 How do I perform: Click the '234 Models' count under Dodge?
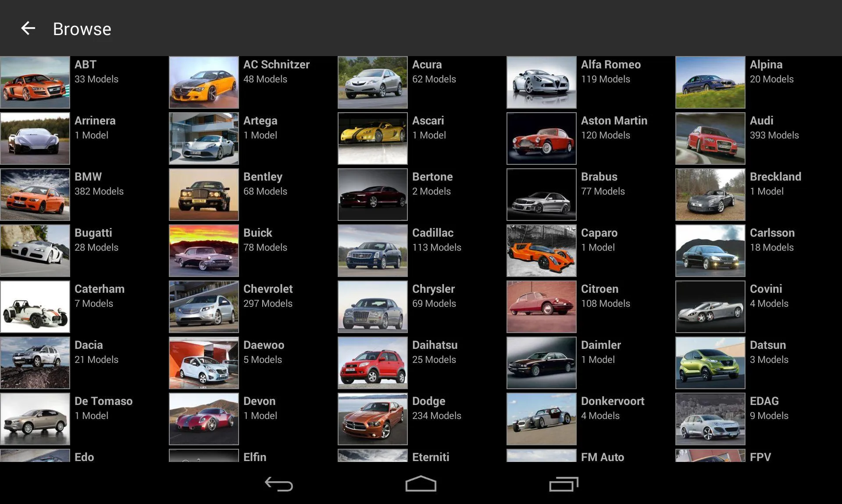click(x=436, y=415)
